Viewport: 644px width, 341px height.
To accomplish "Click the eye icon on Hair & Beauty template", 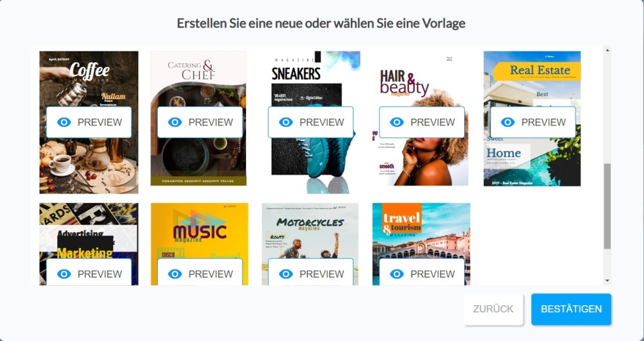I will 397,122.
